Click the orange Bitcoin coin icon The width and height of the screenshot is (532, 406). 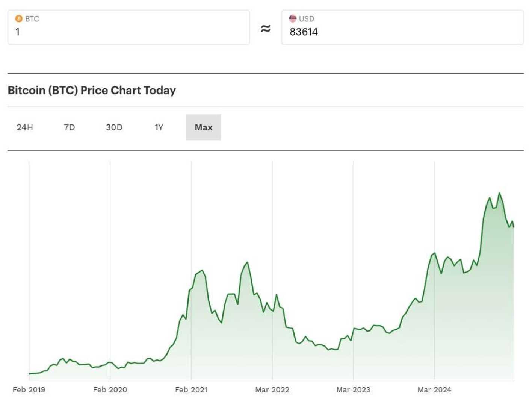(19, 18)
